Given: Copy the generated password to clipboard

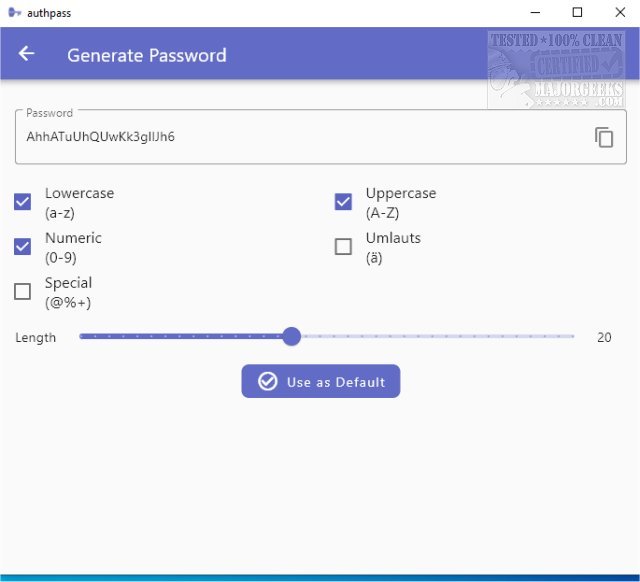Looking at the screenshot, I should pyautogui.click(x=604, y=138).
